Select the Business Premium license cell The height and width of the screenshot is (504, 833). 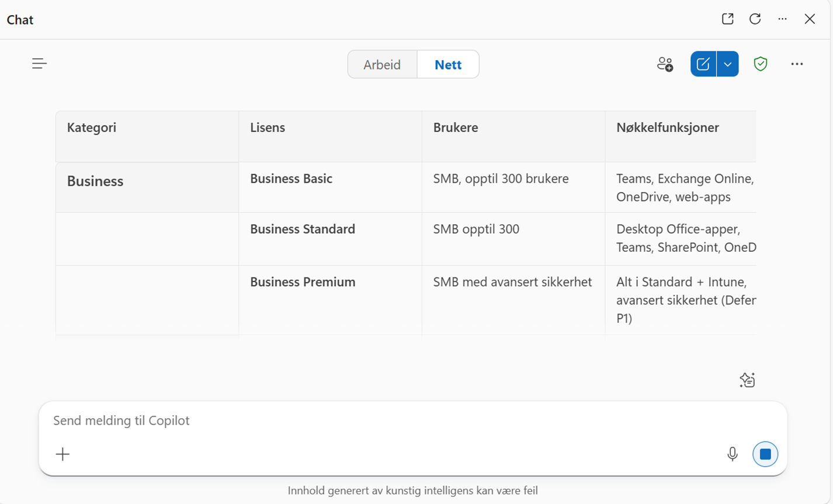[x=303, y=282]
